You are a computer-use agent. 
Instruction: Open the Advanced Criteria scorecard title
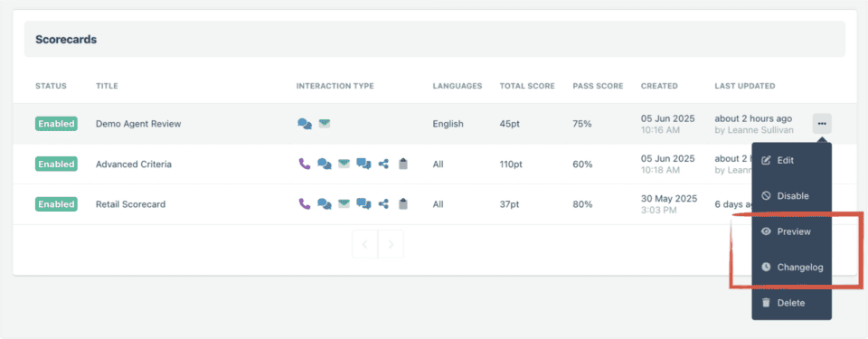pyautogui.click(x=134, y=164)
